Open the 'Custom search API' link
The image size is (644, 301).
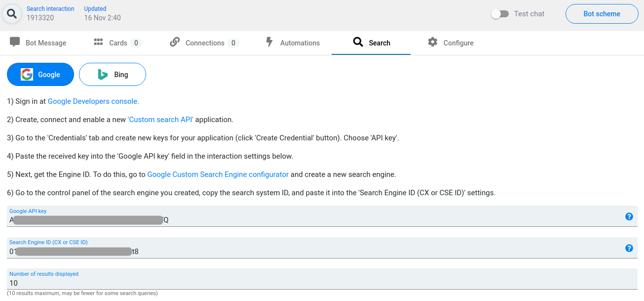[x=160, y=120]
